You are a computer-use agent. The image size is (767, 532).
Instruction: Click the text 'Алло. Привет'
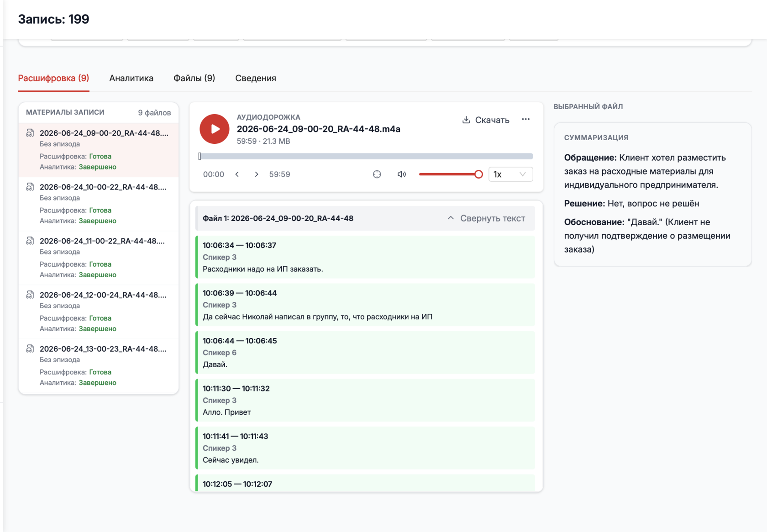(x=227, y=412)
